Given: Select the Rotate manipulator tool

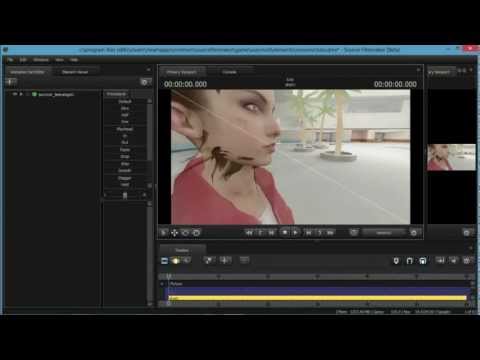Looking at the screenshot, I should tap(185, 233).
